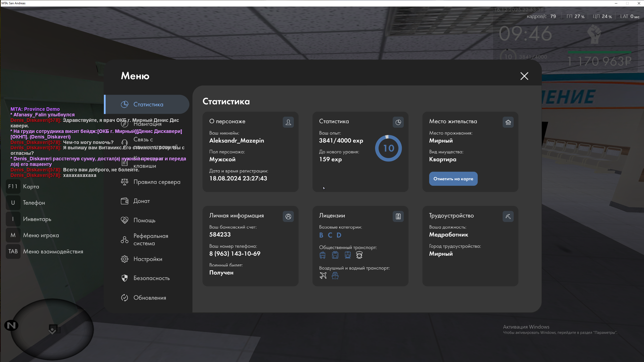Screen dimensions: 644x362
Task: Open the Правила сервера menu section
Action: click(x=156, y=182)
